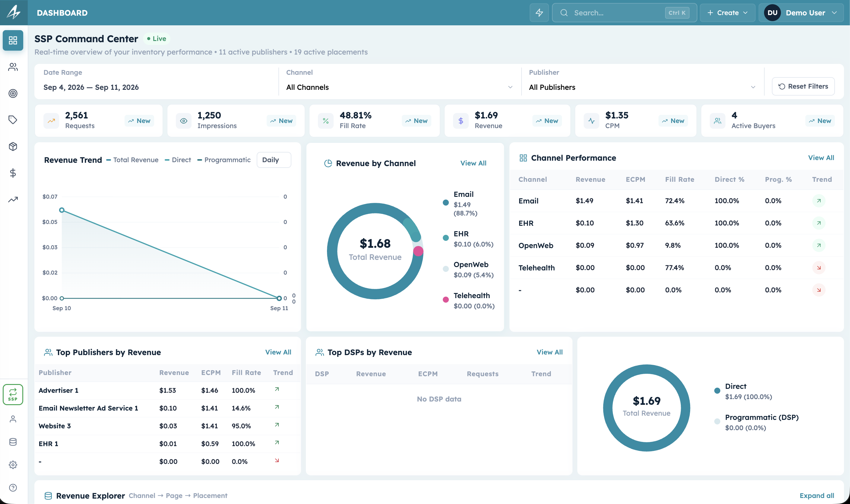Image resolution: width=850 pixels, height=504 pixels.
Task: Click the lightning bolt quick actions icon
Action: 539,13
